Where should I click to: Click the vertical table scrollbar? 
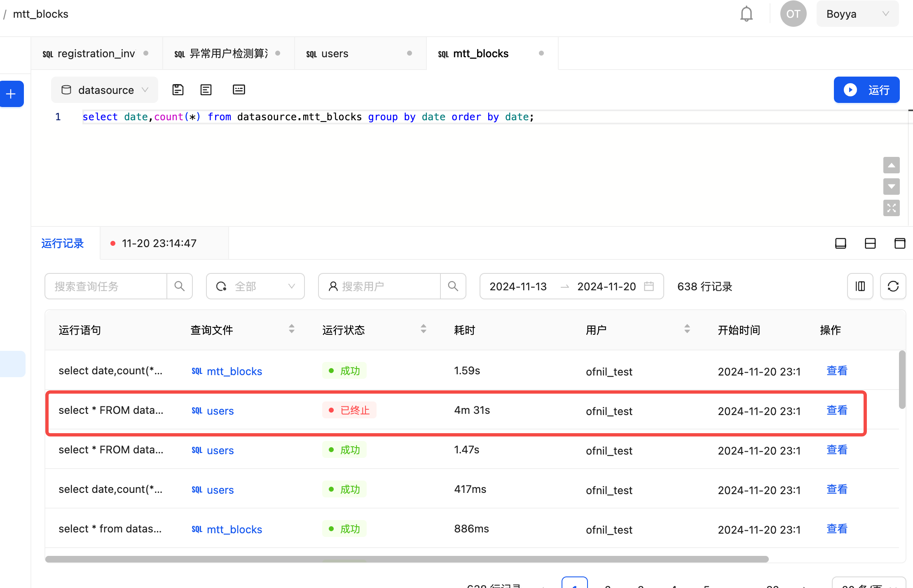coord(902,380)
